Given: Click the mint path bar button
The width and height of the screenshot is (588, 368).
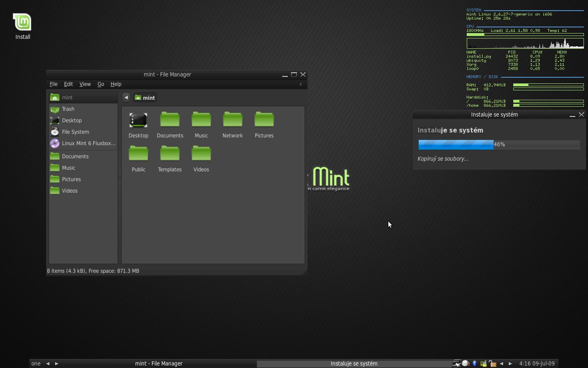Looking at the screenshot, I should point(145,98).
